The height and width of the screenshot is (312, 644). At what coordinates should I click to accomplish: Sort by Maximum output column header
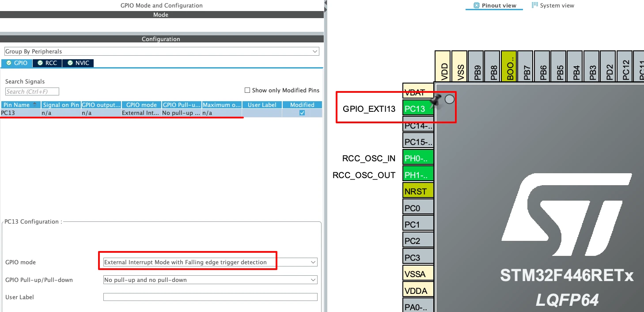click(x=222, y=105)
